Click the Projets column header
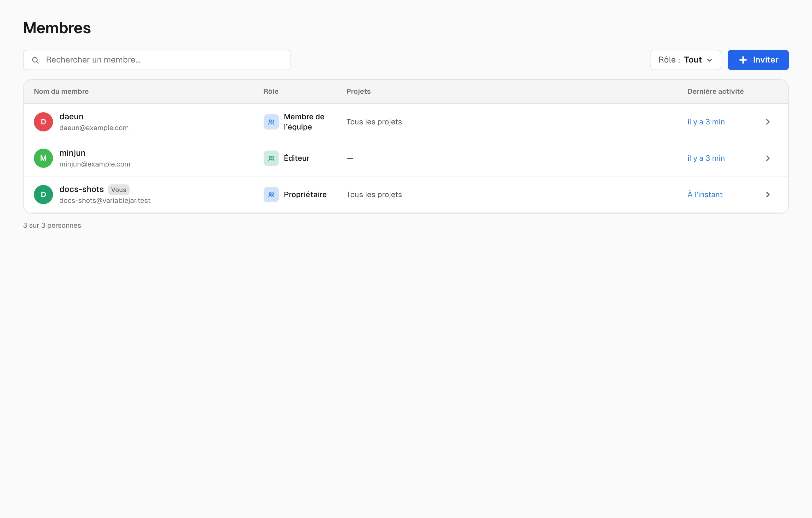812x518 pixels. click(358, 91)
